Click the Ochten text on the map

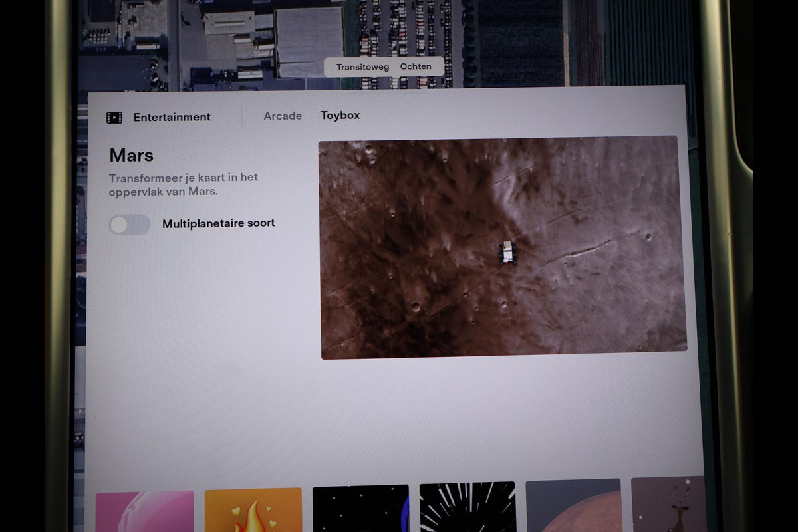tap(416, 66)
